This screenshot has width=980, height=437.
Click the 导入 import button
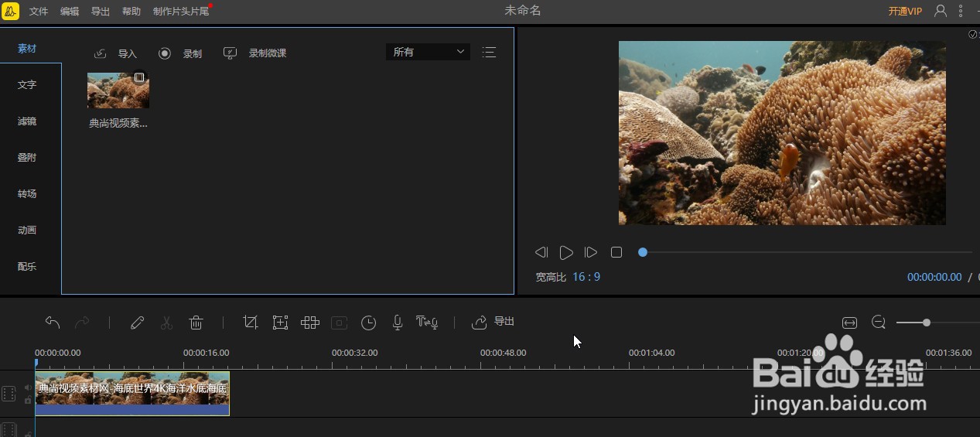pos(115,53)
